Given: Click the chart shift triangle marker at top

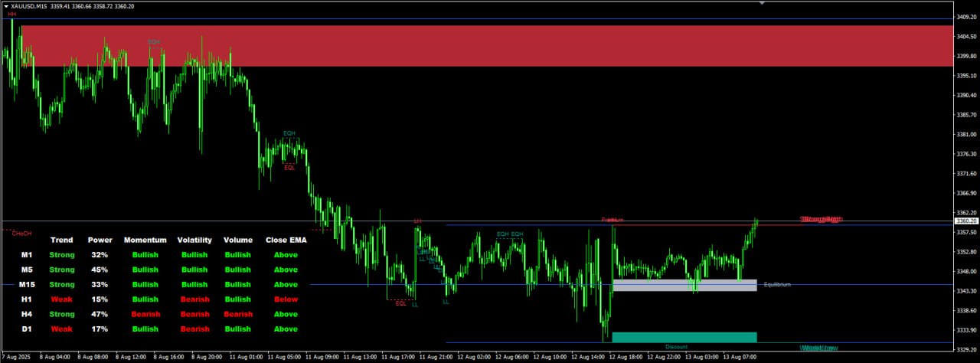Looking at the screenshot, I should [x=761, y=3].
